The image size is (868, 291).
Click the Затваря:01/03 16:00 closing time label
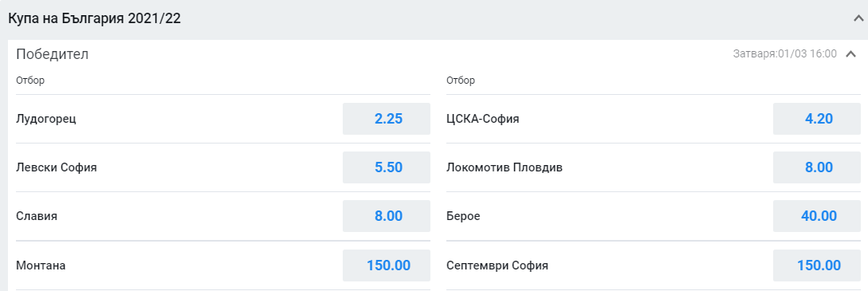(x=784, y=54)
